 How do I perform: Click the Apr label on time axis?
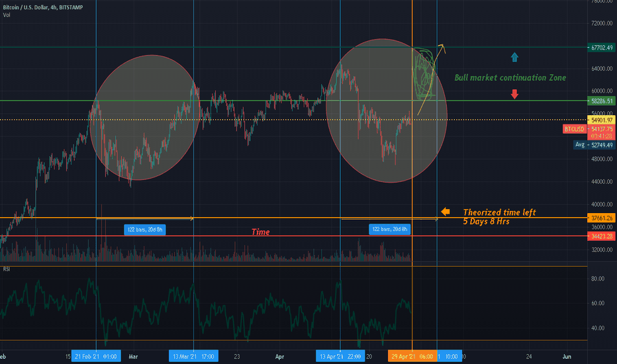coord(279,357)
